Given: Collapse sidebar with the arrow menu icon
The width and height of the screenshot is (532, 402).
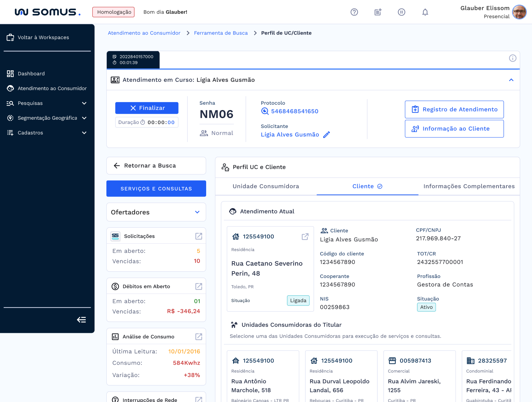Looking at the screenshot, I should 81,320.
